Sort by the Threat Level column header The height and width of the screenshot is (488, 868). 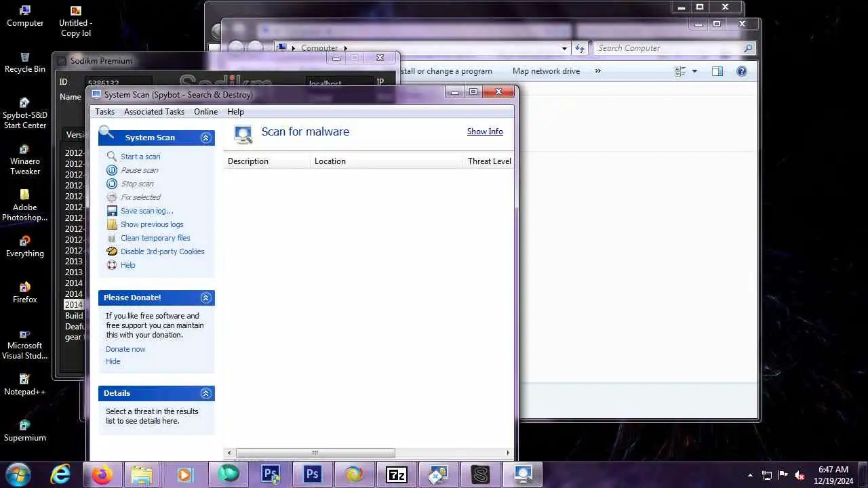(489, 161)
